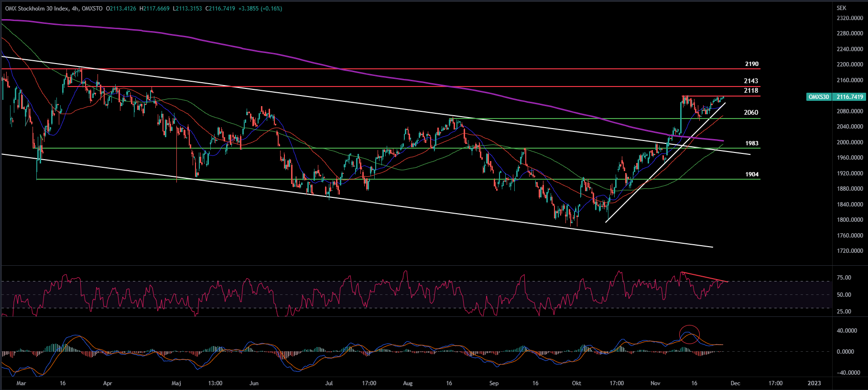This screenshot has width=868, height=390.
Task: Click the 2060 support level label
Action: point(750,112)
